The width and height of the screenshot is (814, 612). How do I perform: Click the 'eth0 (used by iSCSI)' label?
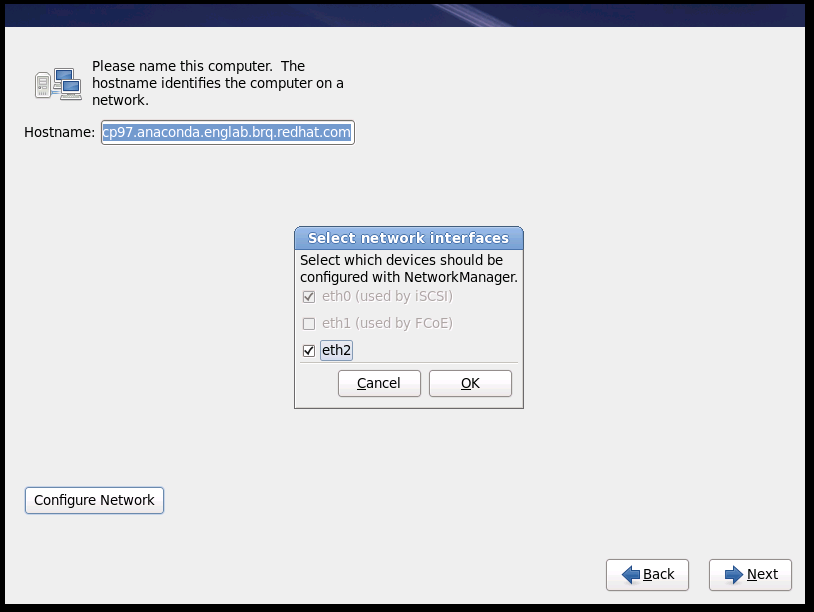coord(387,296)
